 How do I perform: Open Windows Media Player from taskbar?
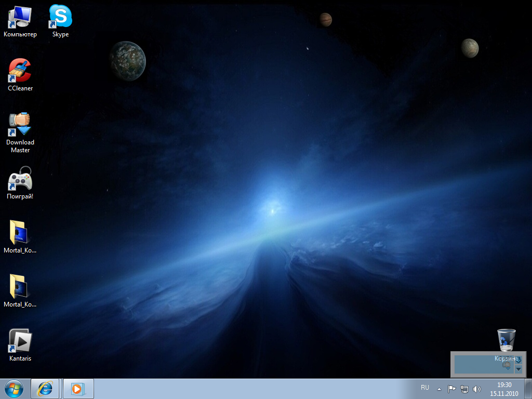tap(78, 389)
